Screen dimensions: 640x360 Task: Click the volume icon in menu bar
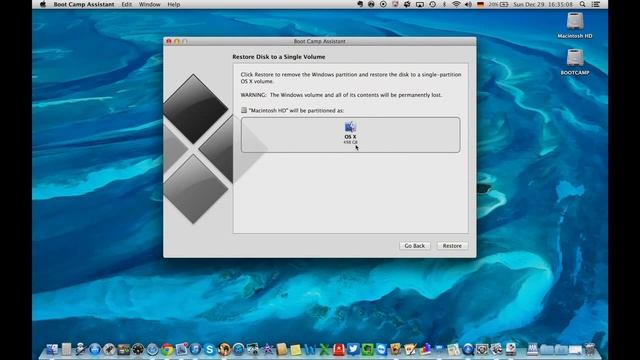pos(468,4)
